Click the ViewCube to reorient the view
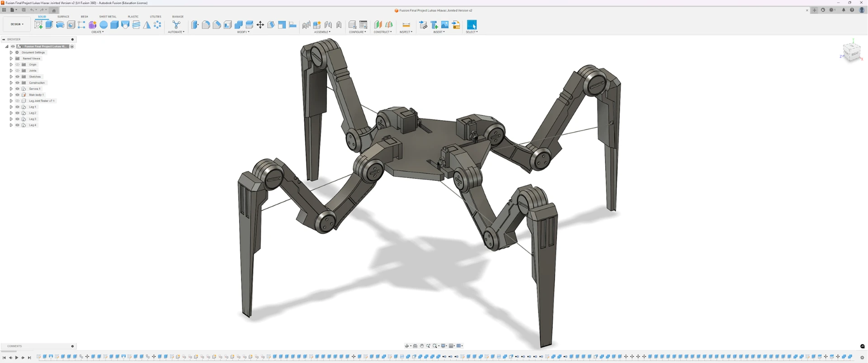Viewport: 868px width, 363px height. [x=852, y=52]
